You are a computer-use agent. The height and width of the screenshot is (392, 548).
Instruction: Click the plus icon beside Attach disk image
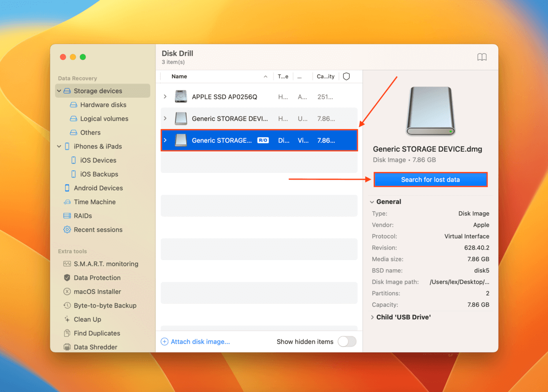click(x=164, y=341)
